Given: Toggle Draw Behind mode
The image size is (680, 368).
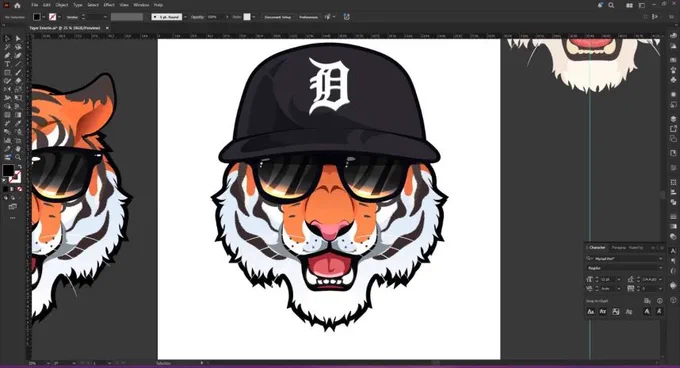Looking at the screenshot, I should pyautogui.click(x=13, y=198).
